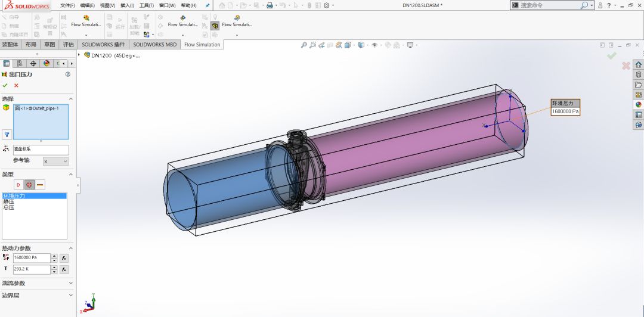
Task: Open the DisplayManager color ball tab
Action: (x=47, y=63)
